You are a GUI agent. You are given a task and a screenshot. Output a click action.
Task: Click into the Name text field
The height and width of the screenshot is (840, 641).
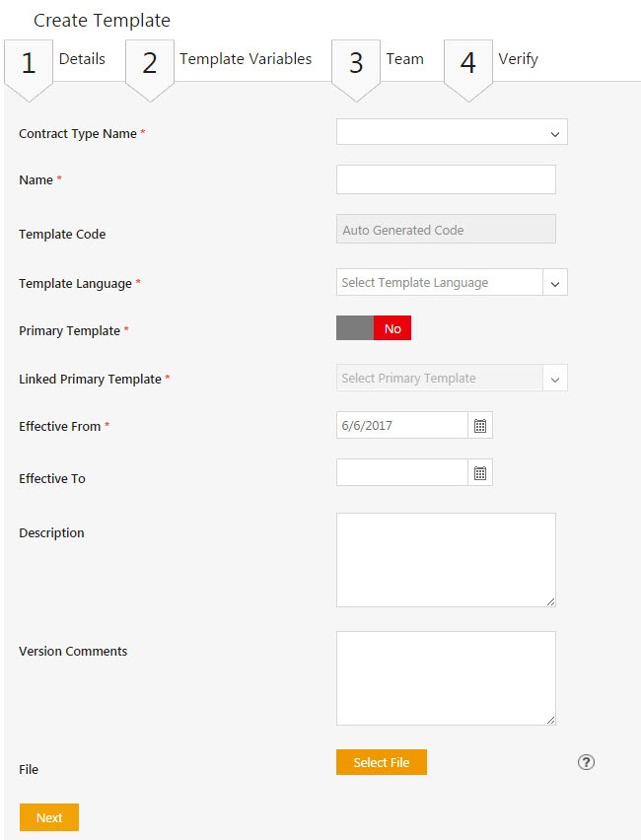pos(446,179)
